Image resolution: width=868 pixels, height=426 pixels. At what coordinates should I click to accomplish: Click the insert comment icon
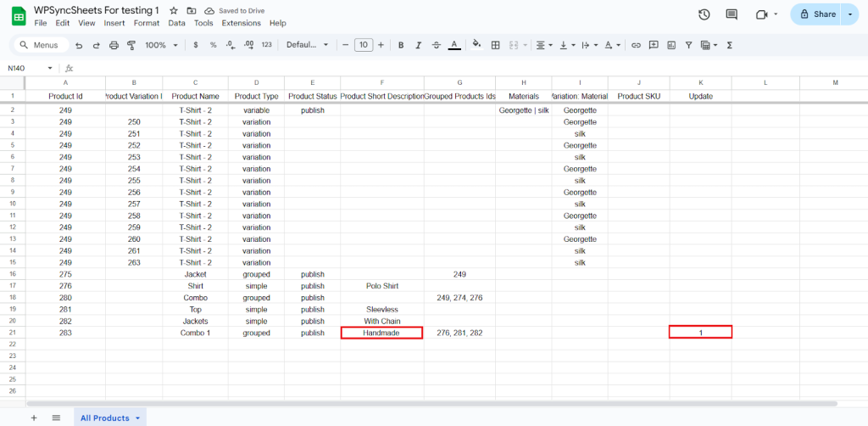pyautogui.click(x=654, y=45)
